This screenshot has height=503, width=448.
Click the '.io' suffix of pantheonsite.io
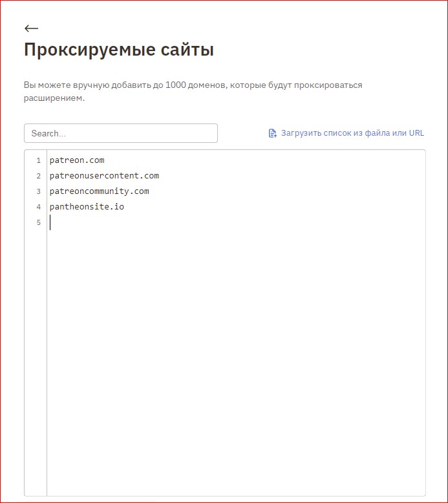point(116,207)
